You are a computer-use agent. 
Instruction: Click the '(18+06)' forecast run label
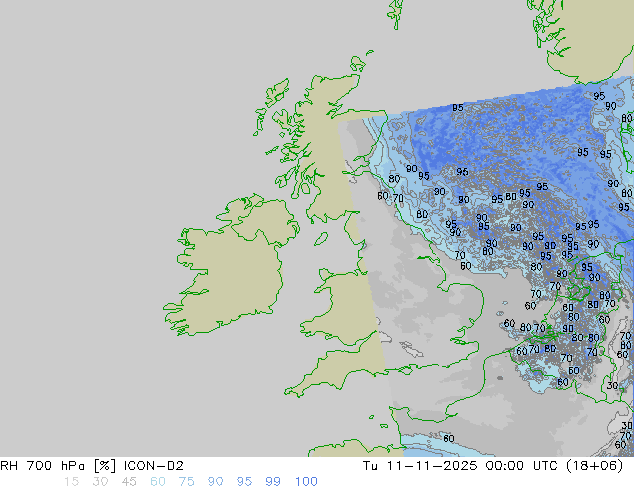point(594,466)
